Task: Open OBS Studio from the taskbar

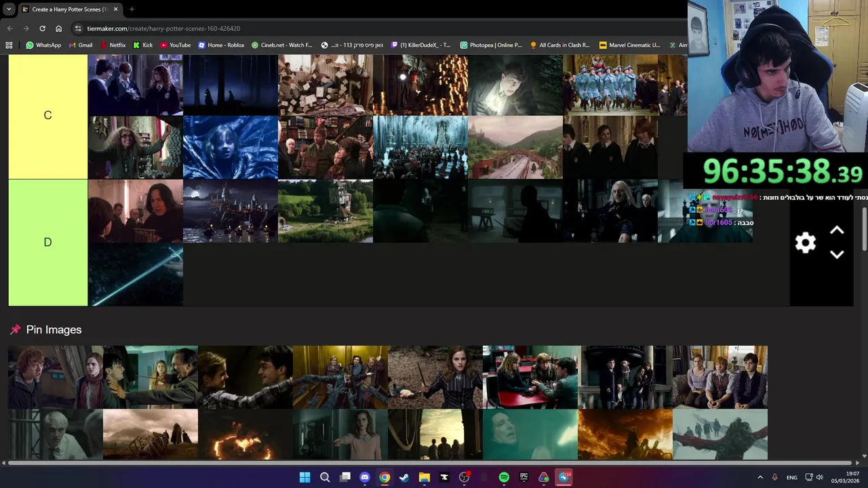Action: [x=465, y=477]
